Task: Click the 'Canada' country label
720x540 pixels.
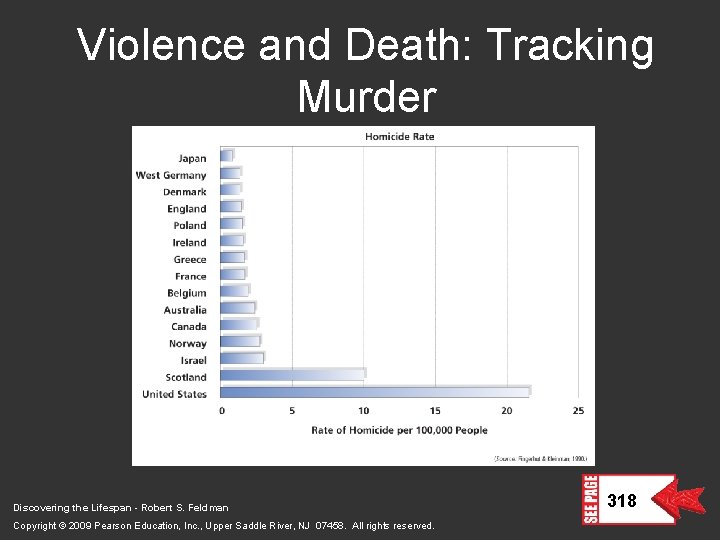Action: (189, 326)
